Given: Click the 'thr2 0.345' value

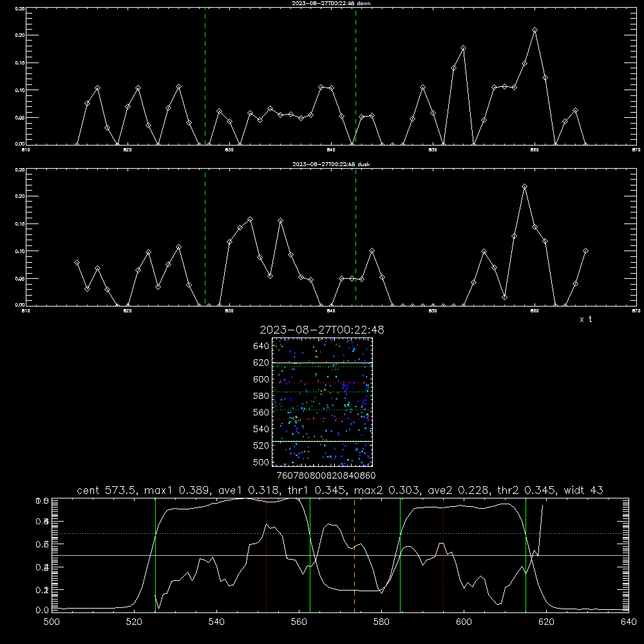Looking at the screenshot, I should click(x=527, y=490).
